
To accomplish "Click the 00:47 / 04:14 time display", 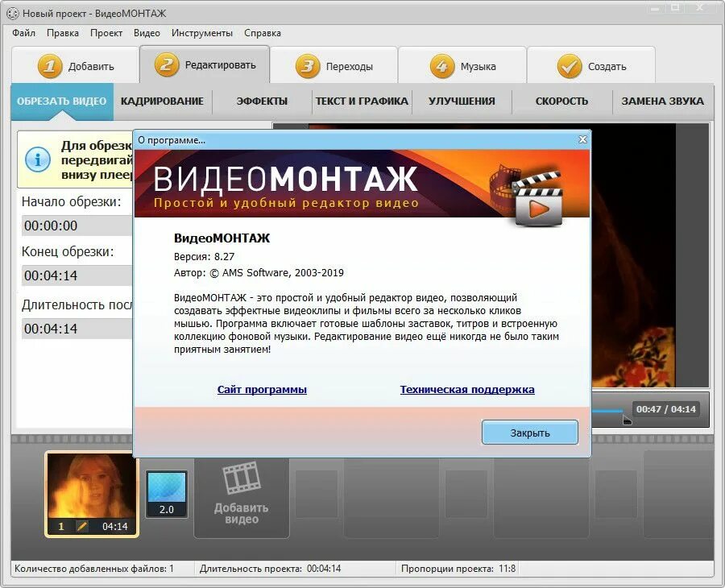I will (x=666, y=409).
